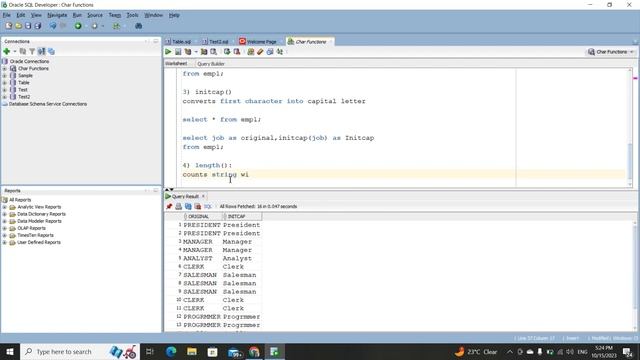
Task: Click the Autotrace icon in worksheet toolbar
Action: point(204,52)
